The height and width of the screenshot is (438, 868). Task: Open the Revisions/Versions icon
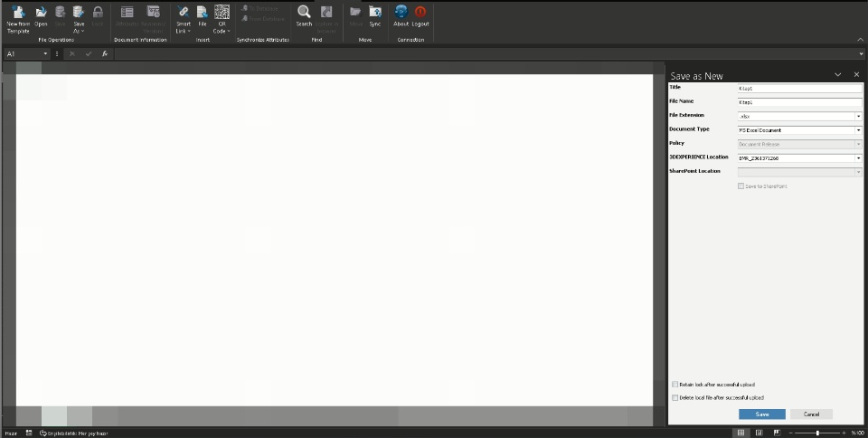[154, 12]
